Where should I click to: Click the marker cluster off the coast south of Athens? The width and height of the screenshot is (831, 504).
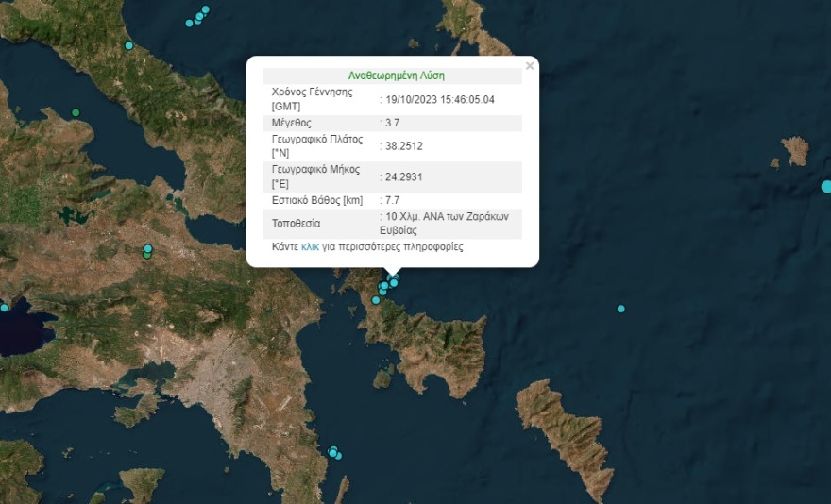coord(334,453)
